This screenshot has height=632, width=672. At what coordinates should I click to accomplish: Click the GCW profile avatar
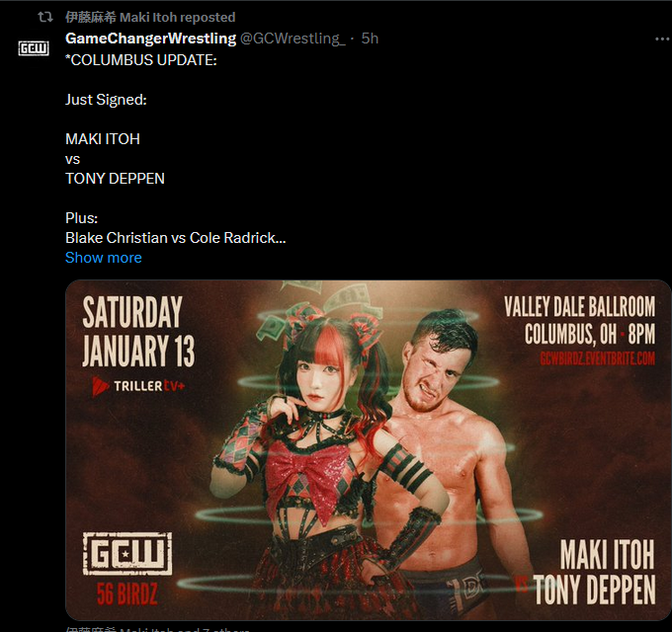[34, 48]
